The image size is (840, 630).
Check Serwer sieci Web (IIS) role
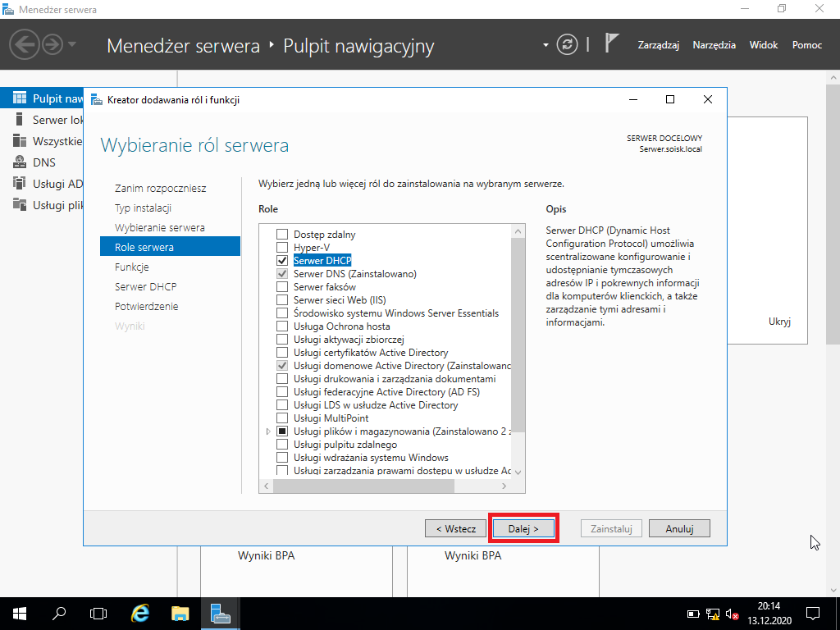(282, 300)
